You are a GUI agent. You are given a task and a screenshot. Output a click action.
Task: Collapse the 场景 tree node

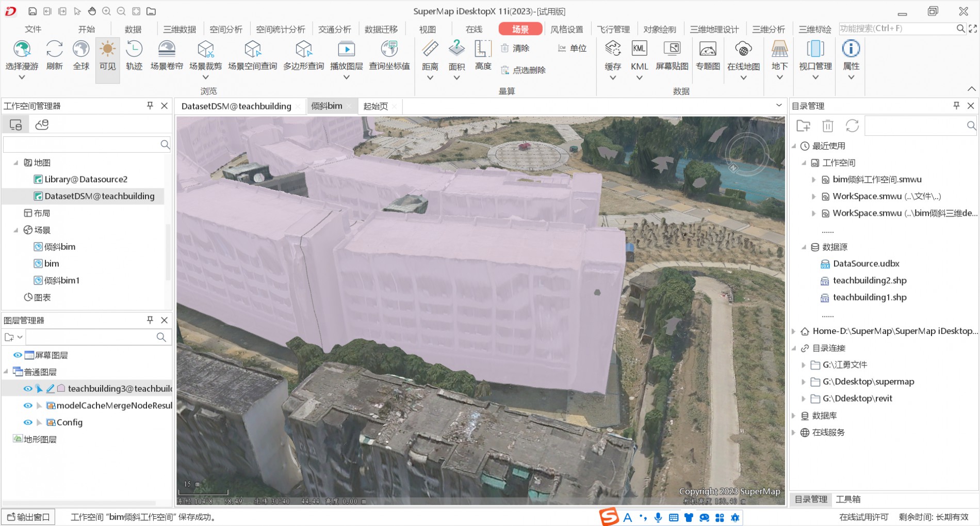click(16, 230)
